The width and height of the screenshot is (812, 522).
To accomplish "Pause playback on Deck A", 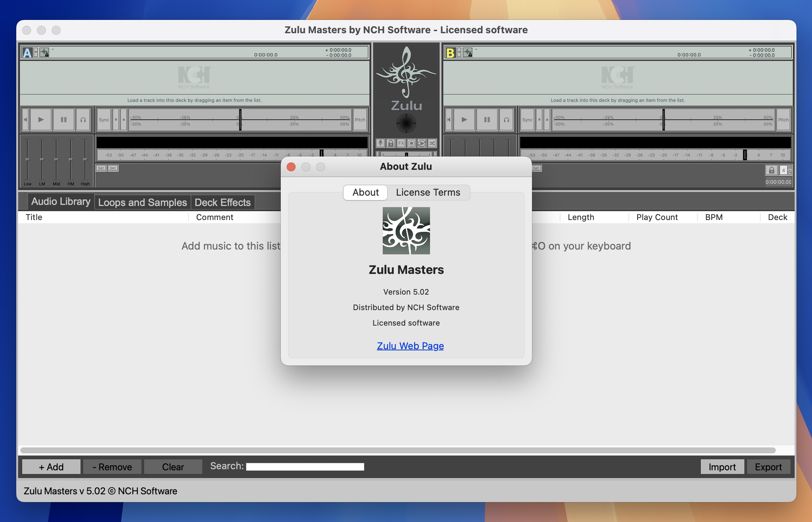I will 64,120.
